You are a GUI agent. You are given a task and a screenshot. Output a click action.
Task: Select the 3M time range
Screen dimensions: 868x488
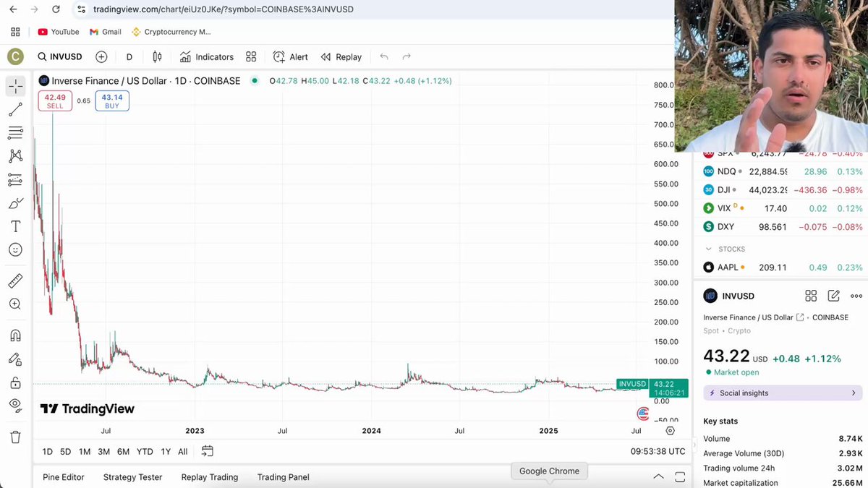tap(103, 451)
